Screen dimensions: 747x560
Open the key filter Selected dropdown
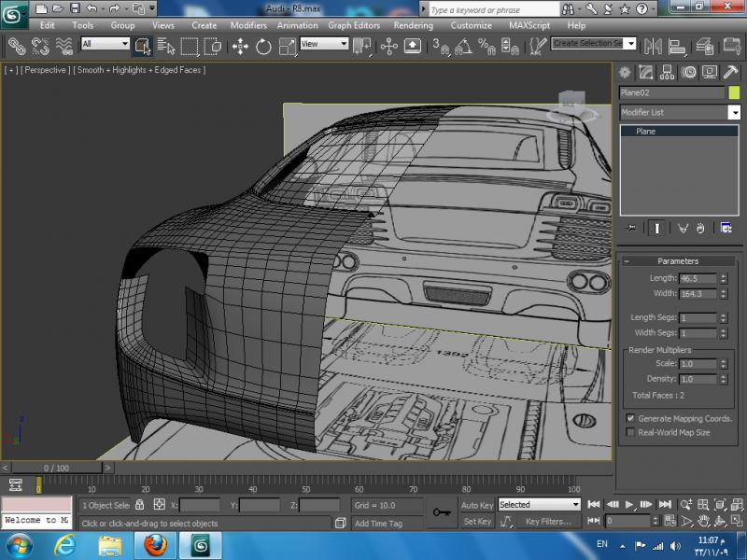[540, 504]
